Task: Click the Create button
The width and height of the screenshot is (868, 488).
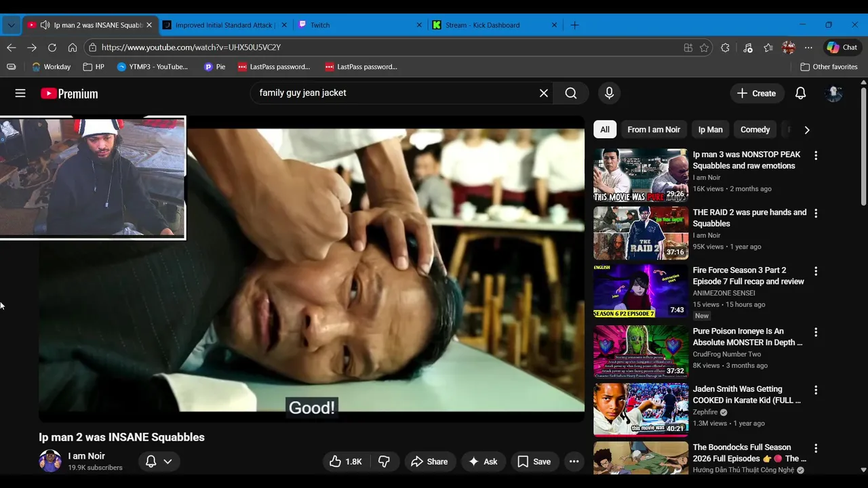Action: click(757, 94)
